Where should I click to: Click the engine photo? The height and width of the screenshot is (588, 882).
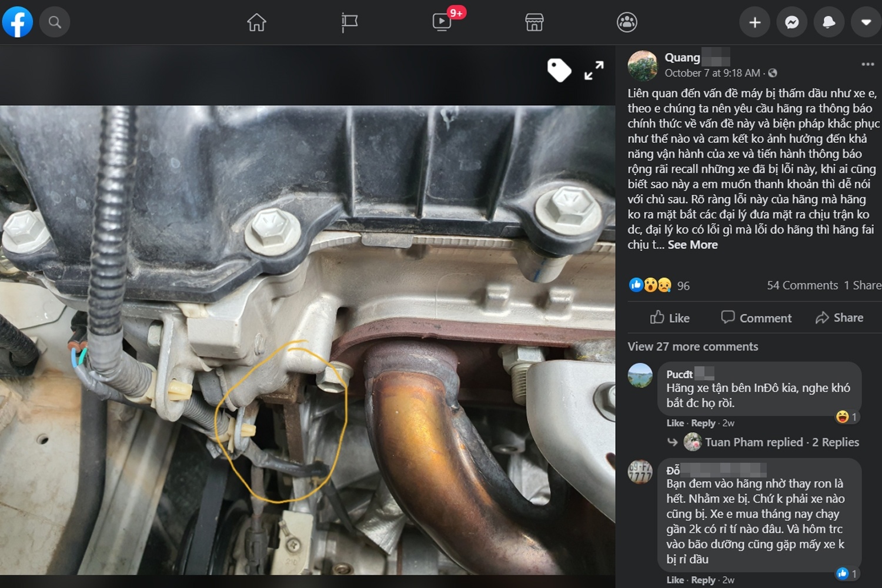[x=307, y=340]
